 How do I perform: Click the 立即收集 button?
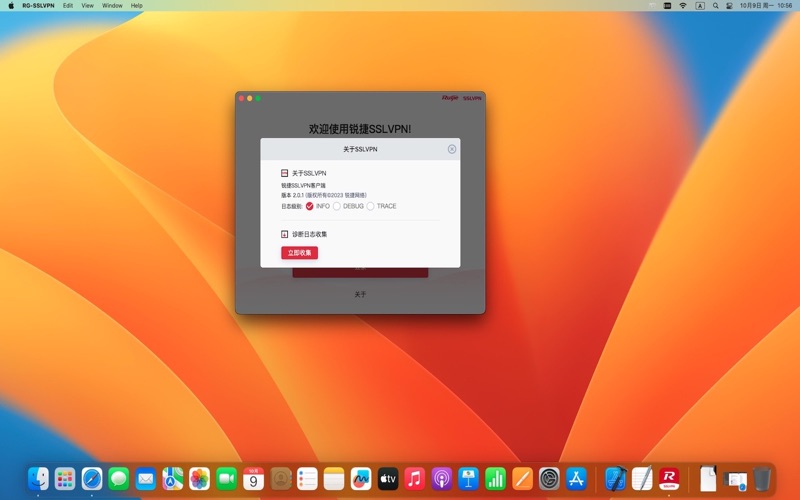tap(299, 253)
